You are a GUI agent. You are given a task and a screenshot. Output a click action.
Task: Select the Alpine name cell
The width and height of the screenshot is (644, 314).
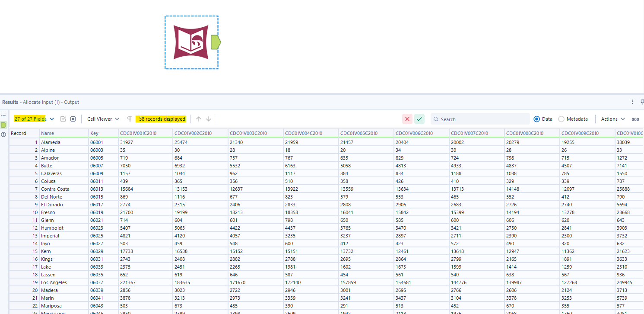64,150
